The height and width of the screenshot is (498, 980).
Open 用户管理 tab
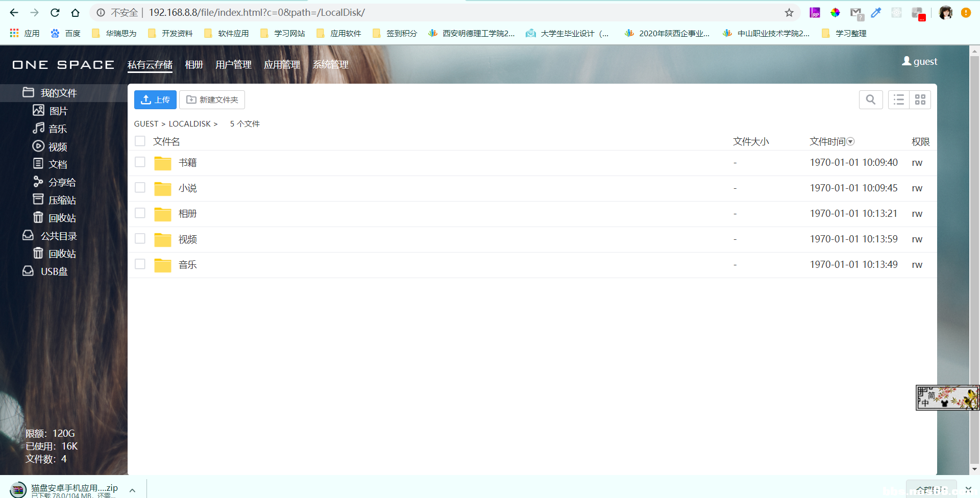tap(233, 64)
